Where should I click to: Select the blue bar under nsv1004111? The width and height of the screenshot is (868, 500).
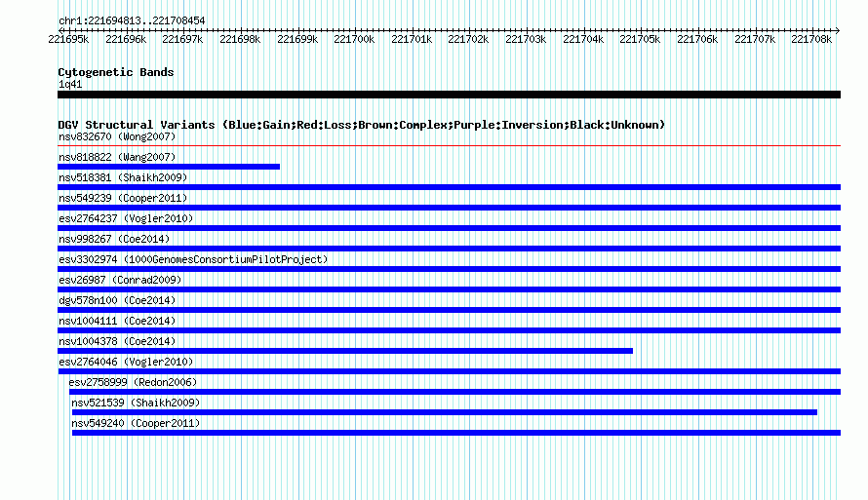(449, 330)
